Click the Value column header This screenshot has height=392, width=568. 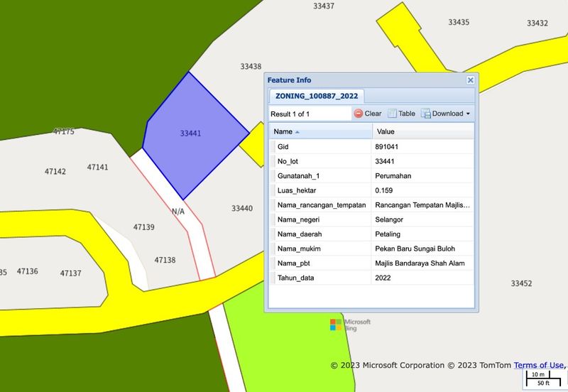coord(423,131)
